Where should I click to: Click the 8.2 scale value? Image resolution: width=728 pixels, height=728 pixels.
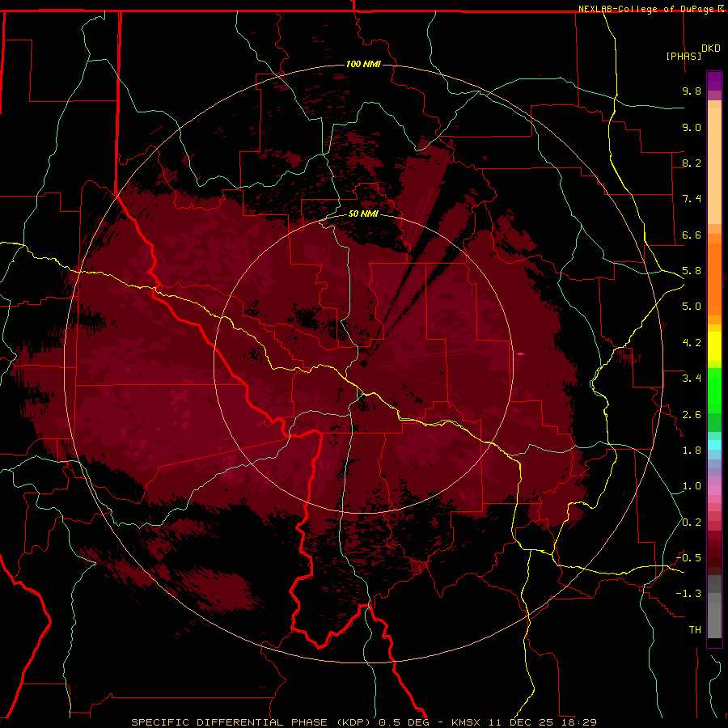(x=692, y=163)
